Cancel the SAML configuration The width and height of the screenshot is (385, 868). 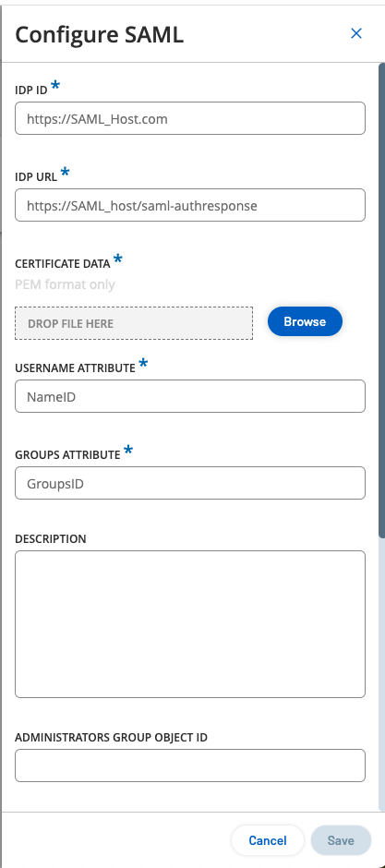click(268, 841)
